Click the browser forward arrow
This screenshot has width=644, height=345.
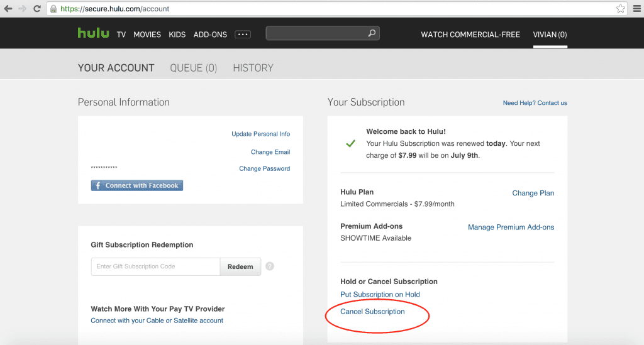pos(22,9)
